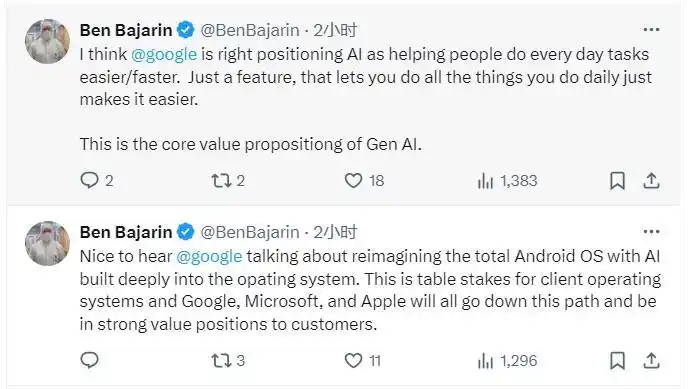
Task: View analytics showing 1,296 views
Action: [486, 361]
